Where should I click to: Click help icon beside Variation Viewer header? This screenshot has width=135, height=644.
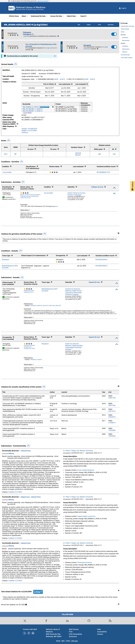click(84, 147)
